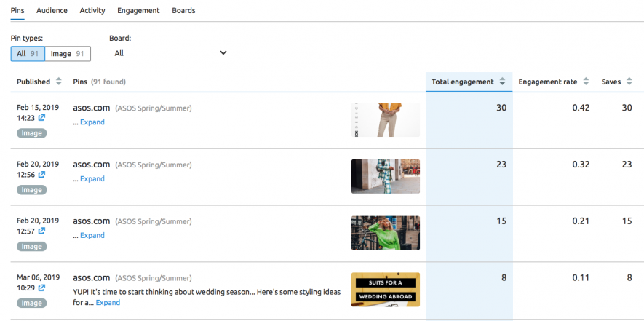The height and width of the screenshot is (321, 644).
Task: Select engagement rate value 0.11
Action: [581, 278]
